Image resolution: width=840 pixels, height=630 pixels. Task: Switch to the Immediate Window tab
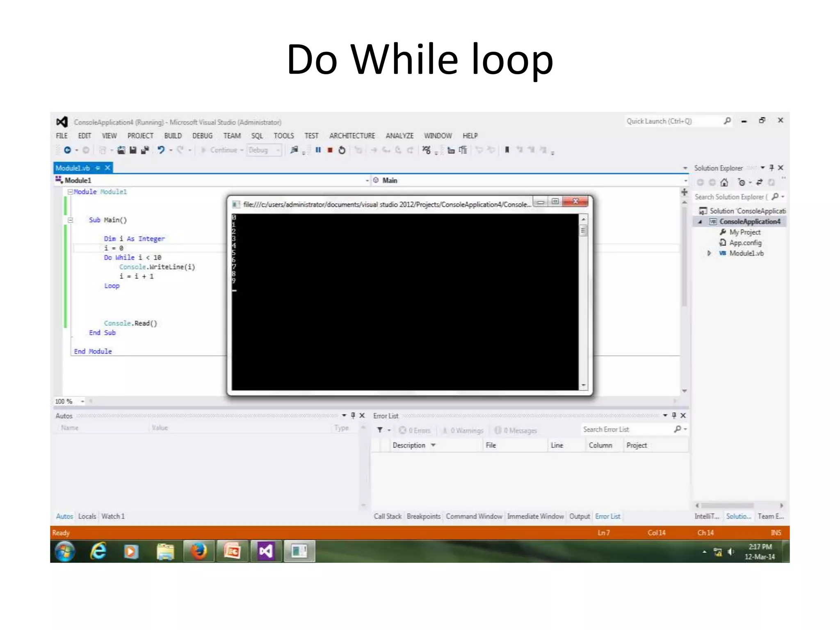click(x=535, y=516)
